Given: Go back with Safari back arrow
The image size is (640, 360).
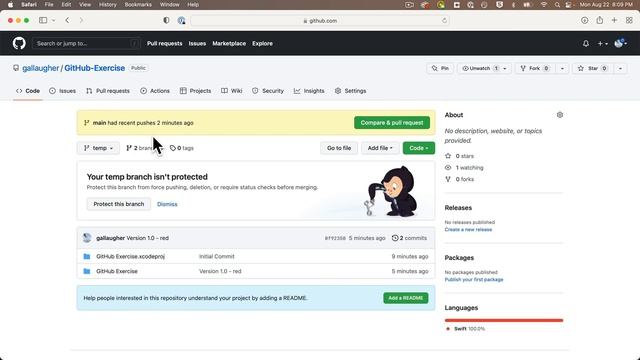Looking at the screenshot, I should (x=67, y=20).
